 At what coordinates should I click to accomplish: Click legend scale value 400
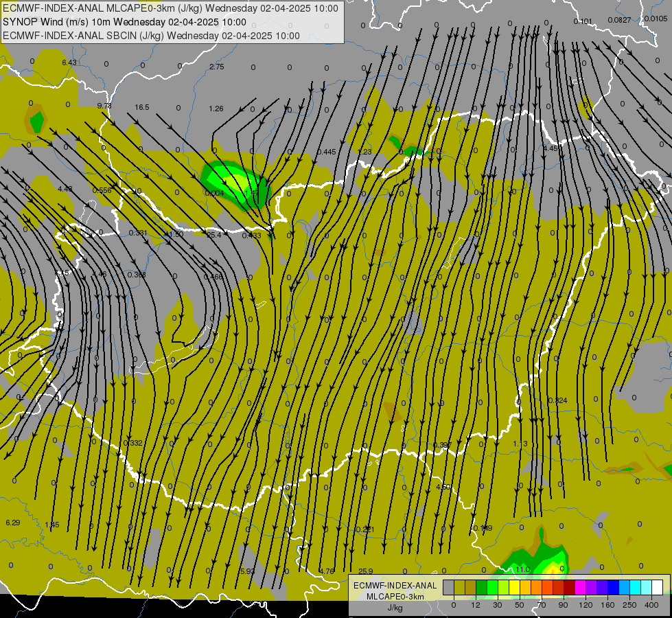click(x=651, y=605)
